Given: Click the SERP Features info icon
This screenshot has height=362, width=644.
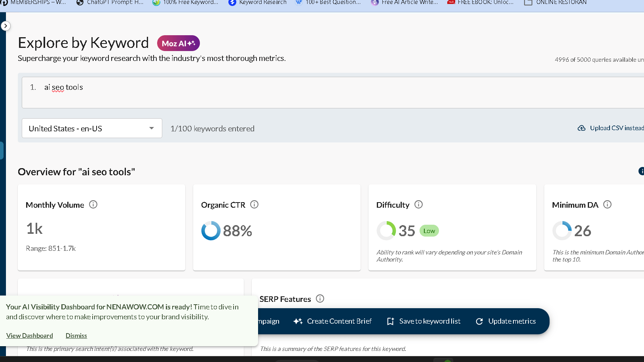Looking at the screenshot, I should 320,299.
